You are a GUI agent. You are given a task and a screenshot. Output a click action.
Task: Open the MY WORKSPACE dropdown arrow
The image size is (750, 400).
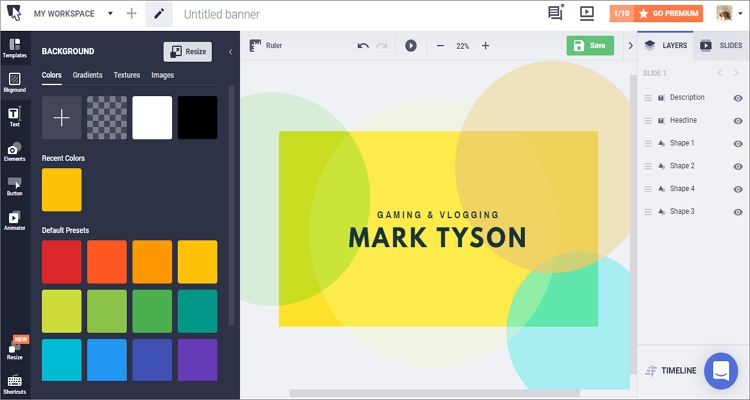click(110, 13)
